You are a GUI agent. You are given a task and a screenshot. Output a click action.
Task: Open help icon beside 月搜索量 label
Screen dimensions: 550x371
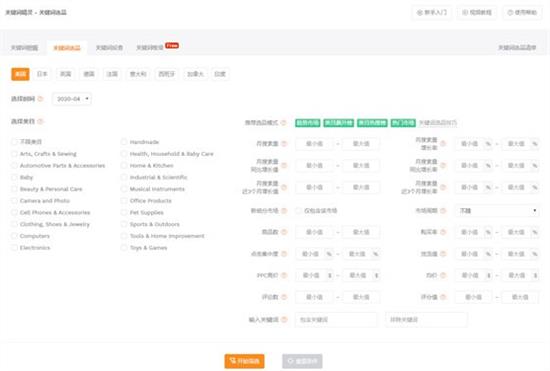tap(284, 144)
